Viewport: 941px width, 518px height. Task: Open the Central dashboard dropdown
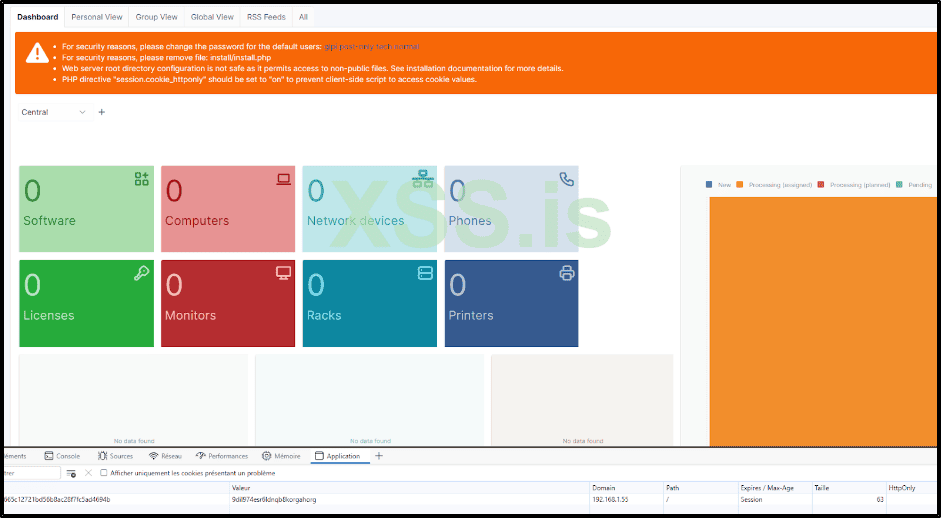(55, 112)
